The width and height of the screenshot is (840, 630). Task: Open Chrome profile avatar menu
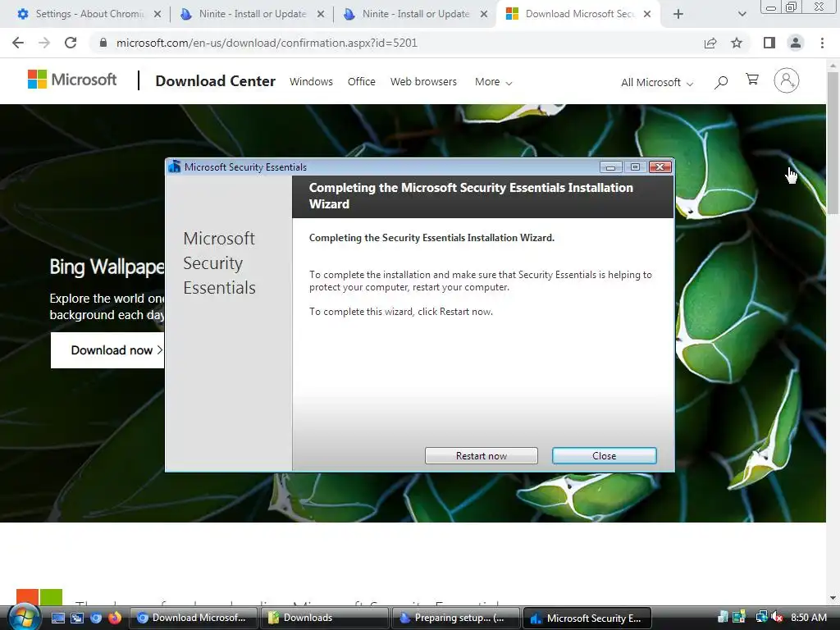(796, 43)
